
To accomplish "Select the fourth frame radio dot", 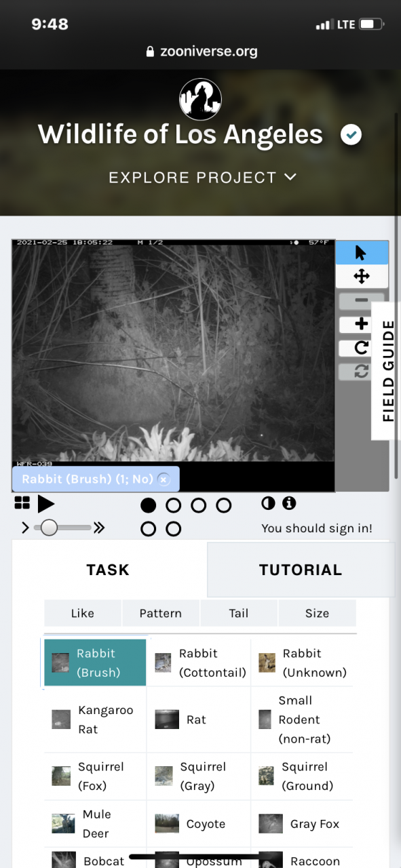I will click(224, 505).
